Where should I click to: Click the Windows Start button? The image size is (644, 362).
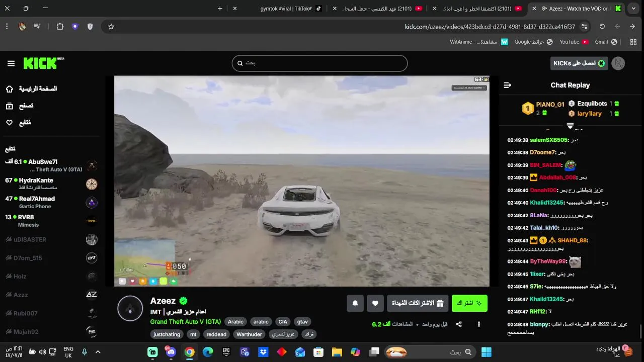click(487, 352)
